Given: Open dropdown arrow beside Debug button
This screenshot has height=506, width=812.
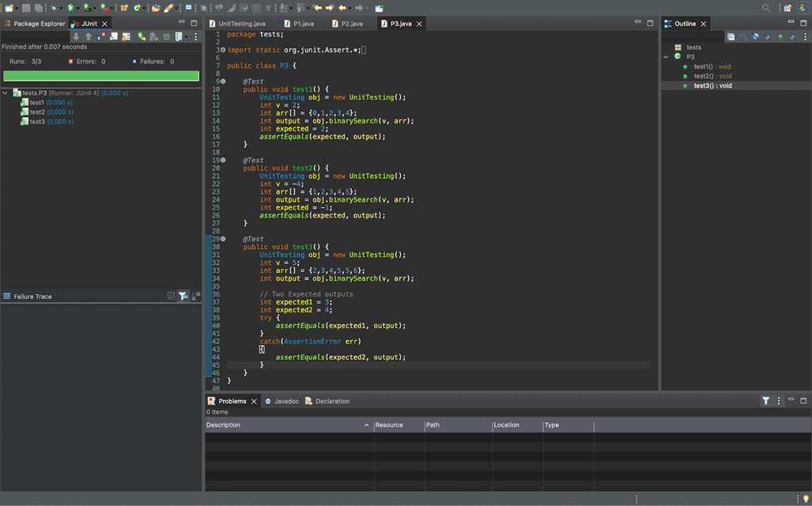Looking at the screenshot, I should coord(61,8).
